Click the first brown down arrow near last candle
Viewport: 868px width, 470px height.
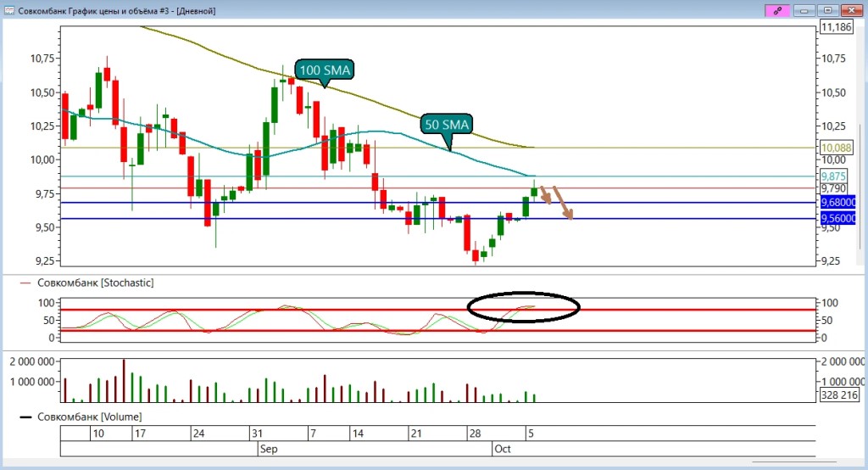pyautogui.click(x=545, y=195)
